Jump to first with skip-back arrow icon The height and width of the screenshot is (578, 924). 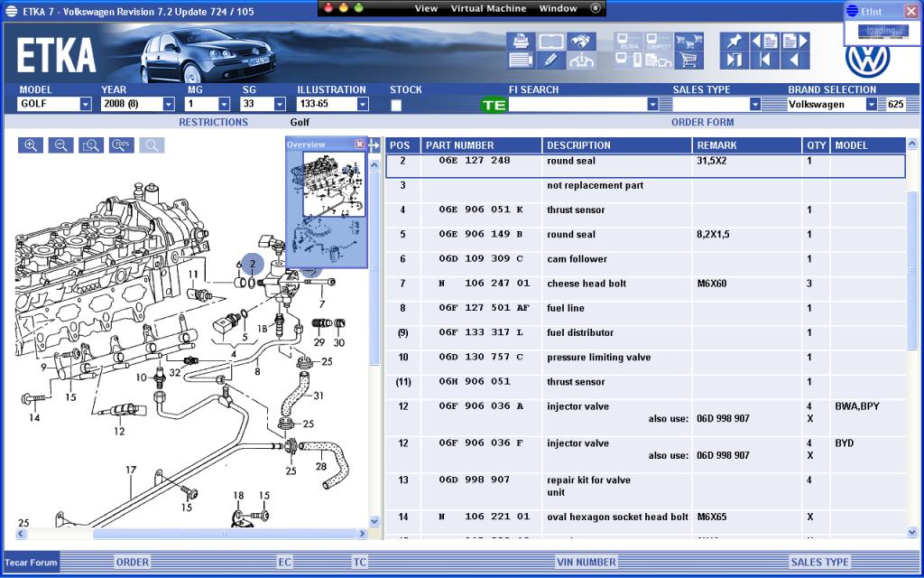[765, 61]
